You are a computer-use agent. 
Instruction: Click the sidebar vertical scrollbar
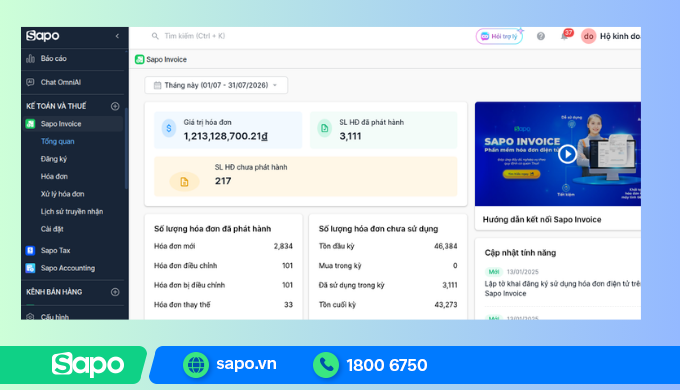126,147
